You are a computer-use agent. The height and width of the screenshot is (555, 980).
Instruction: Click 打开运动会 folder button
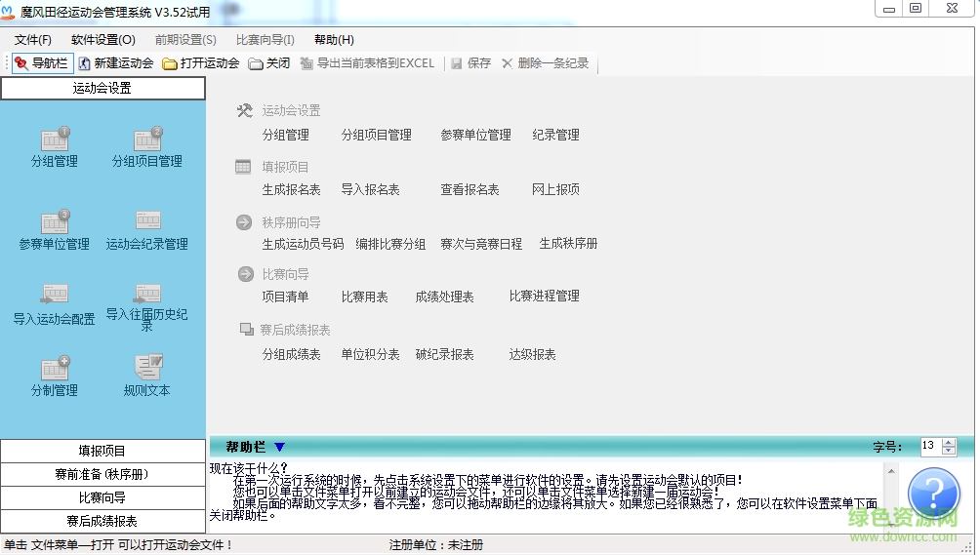(x=201, y=63)
